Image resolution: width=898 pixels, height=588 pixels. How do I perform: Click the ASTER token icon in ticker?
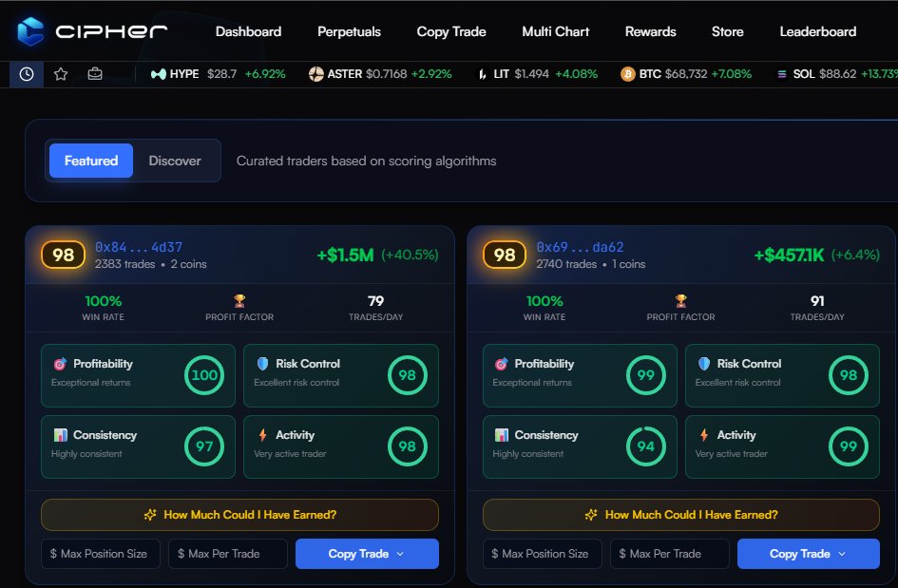(x=316, y=74)
